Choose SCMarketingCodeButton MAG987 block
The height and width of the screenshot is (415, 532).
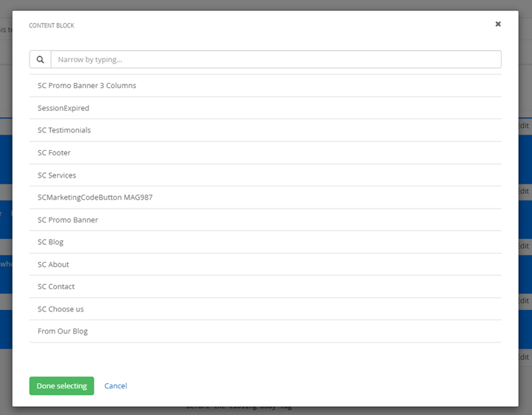click(95, 198)
